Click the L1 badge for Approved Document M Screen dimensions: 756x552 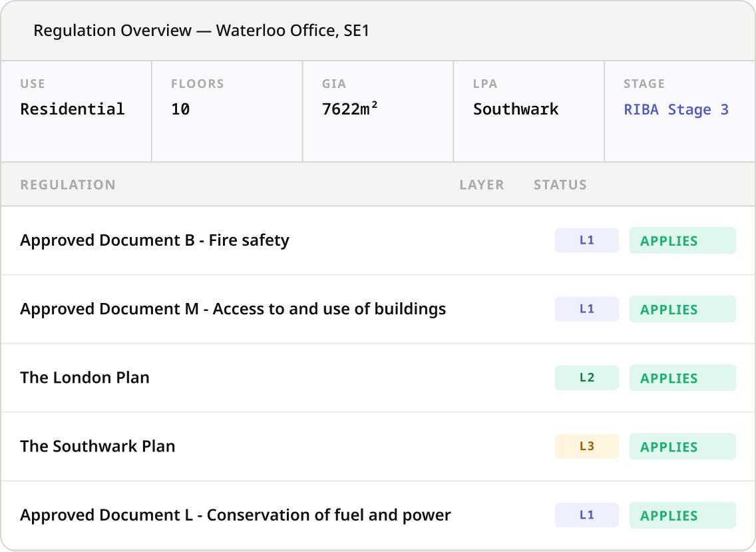pos(587,309)
